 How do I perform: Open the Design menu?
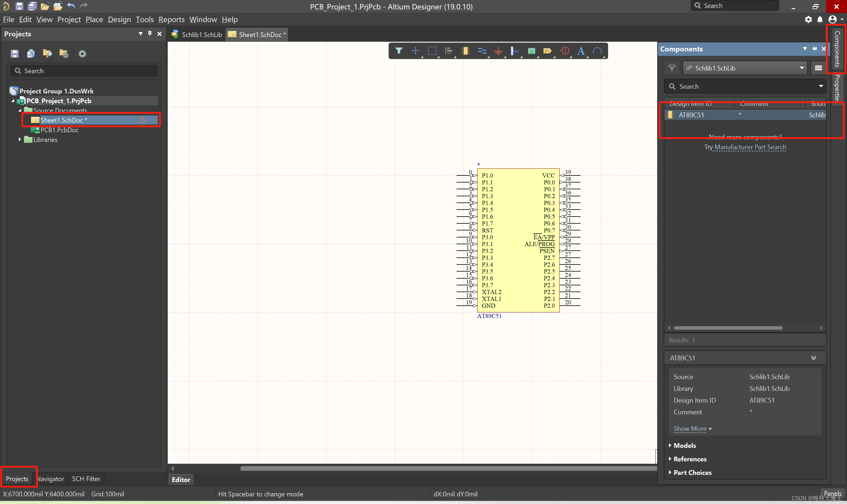119,19
